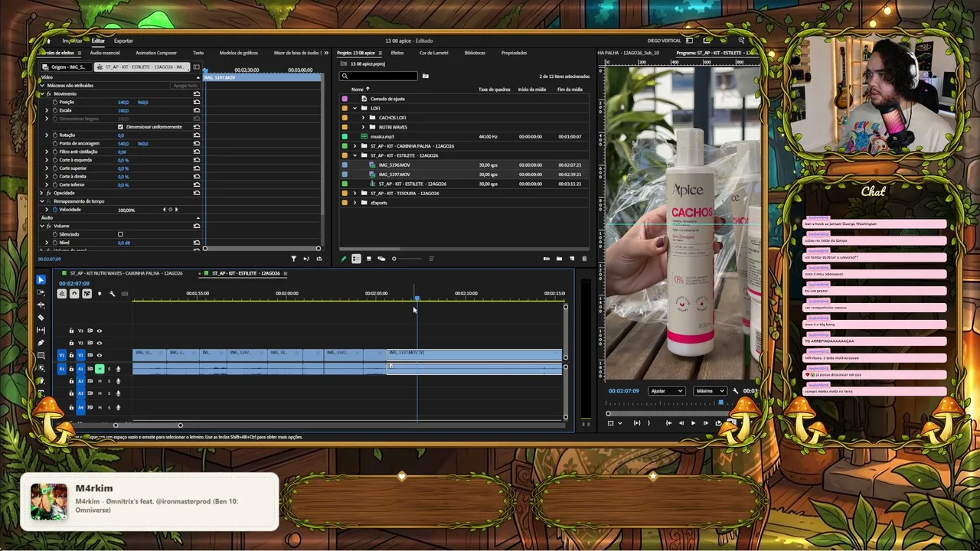
Task: Select IMG_5196.MOV in project panel
Action: [x=394, y=165]
